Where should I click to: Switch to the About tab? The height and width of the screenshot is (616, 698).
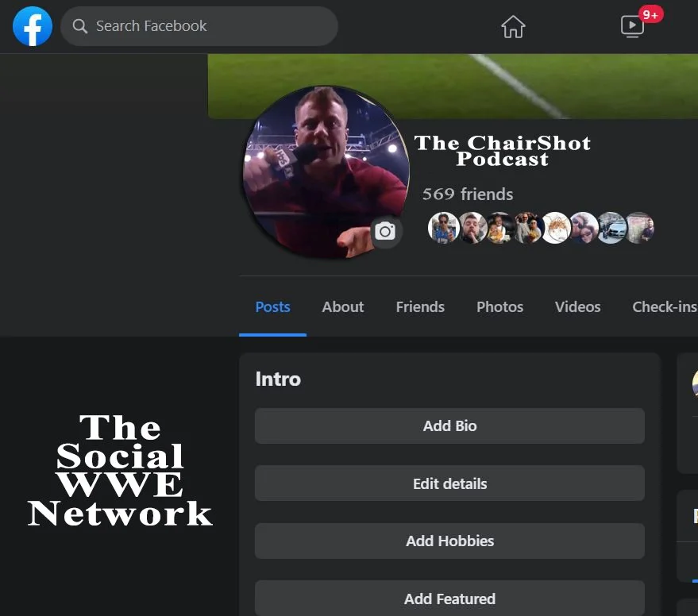343,306
